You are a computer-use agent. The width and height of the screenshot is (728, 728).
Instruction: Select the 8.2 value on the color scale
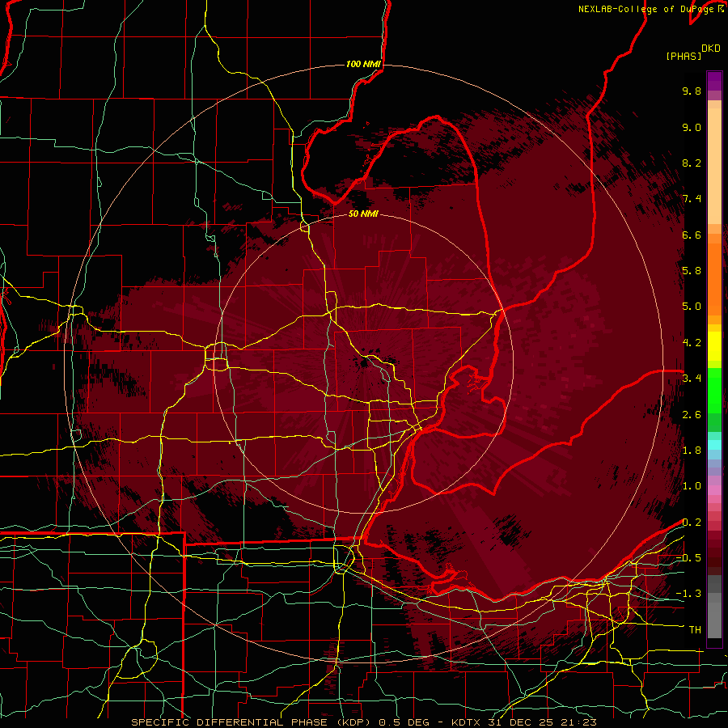click(x=692, y=163)
